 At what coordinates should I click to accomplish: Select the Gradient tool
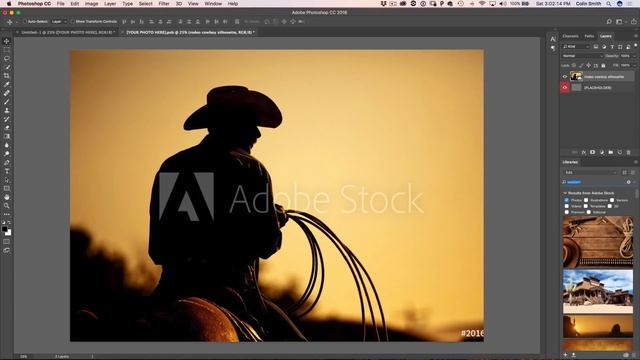[7, 136]
